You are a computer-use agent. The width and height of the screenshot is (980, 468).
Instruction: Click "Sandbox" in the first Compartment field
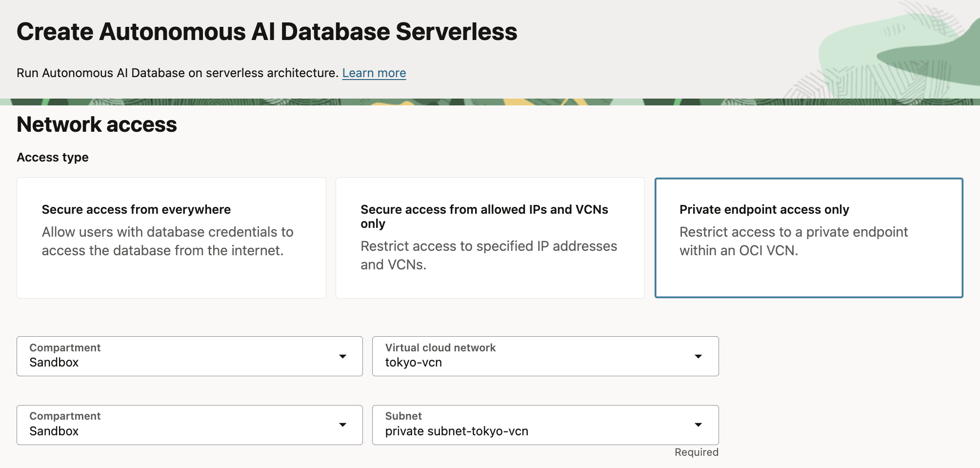click(x=54, y=362)
